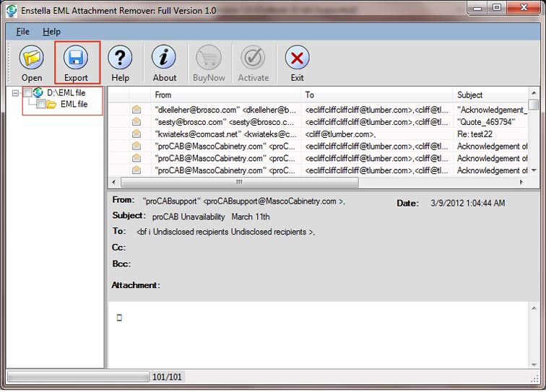
Task: Click the horizontal scrollbar right arrow
Action: click(521, 182)
